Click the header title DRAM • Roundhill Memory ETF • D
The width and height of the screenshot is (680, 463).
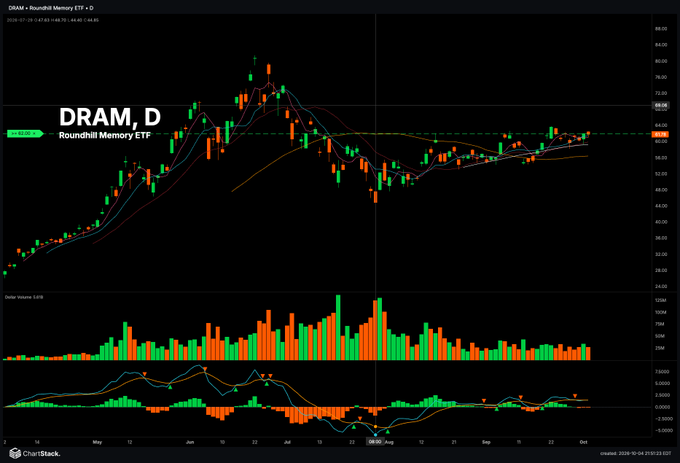(x=51, y=8)
